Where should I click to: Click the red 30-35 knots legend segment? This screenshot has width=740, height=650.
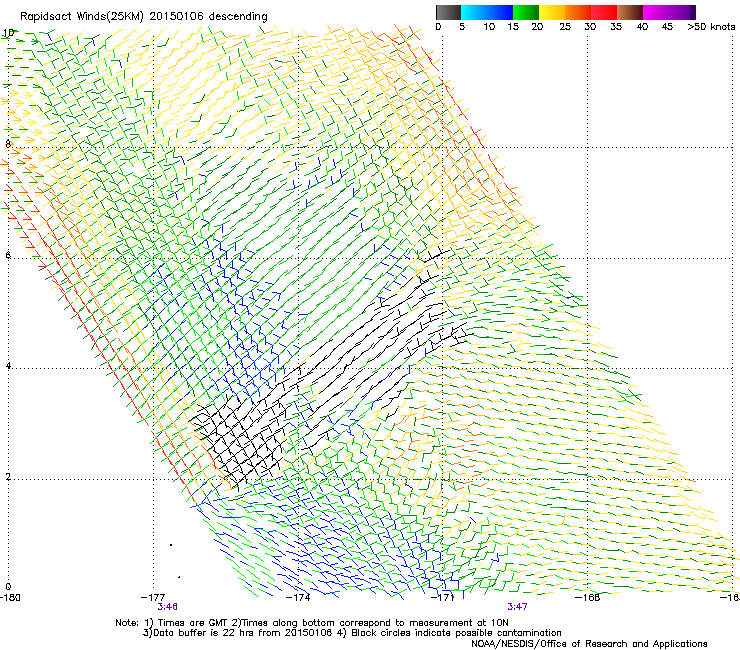(x=604, y=12)
